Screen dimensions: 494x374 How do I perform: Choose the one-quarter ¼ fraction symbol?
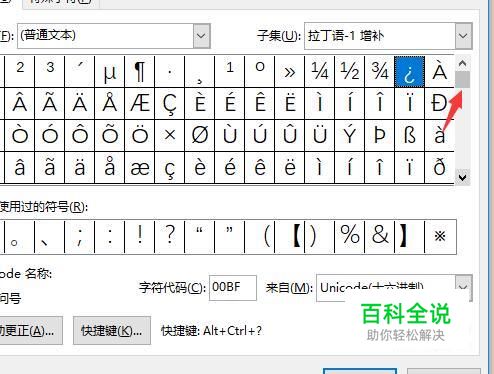[320, 72]
